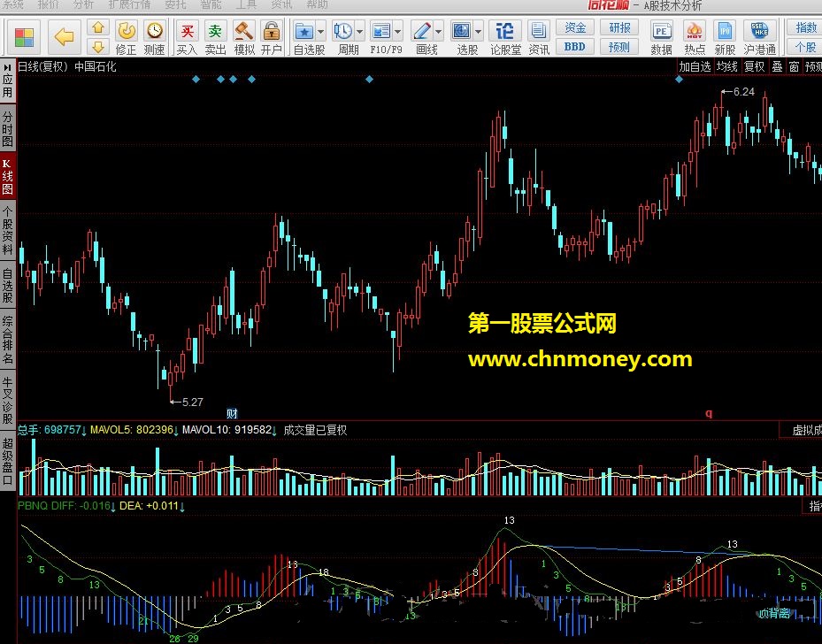822x644 pixels.
Task: Click the blue diamond beside 加自选
Action: click(x=679, y=80)
